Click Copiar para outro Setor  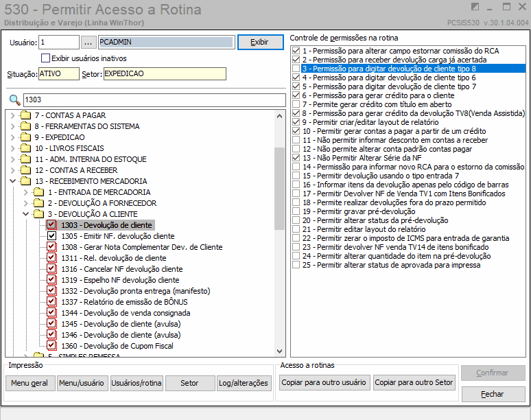[414, 382]
